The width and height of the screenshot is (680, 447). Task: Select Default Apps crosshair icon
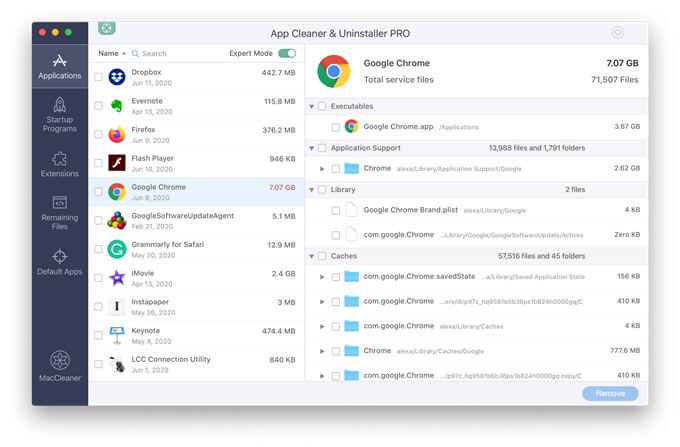pyautogui.click(x=59, y=256)
